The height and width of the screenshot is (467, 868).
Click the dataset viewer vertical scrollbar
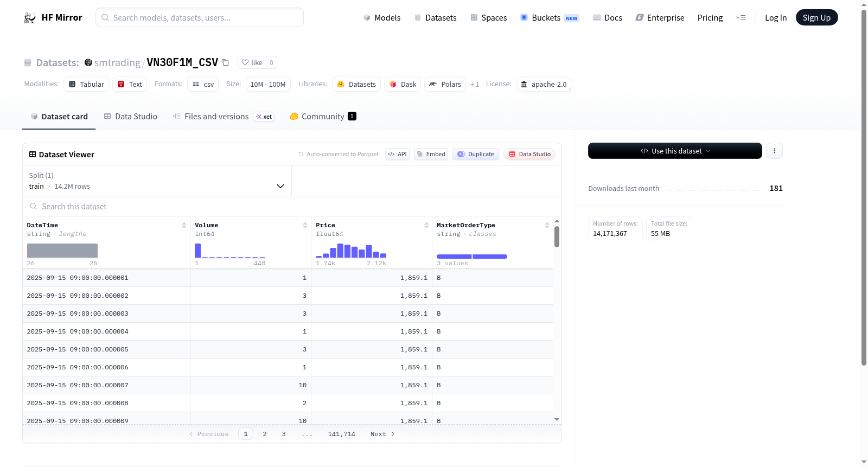[557, 236]
